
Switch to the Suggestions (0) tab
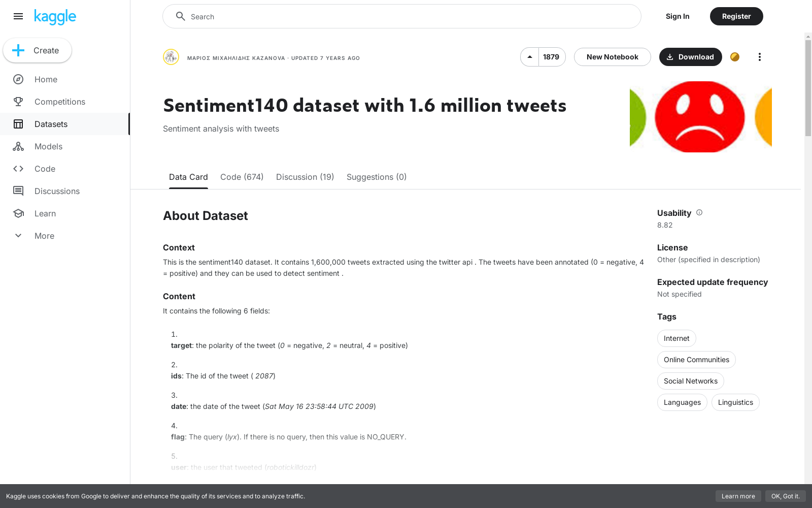[x=377, y=177]
